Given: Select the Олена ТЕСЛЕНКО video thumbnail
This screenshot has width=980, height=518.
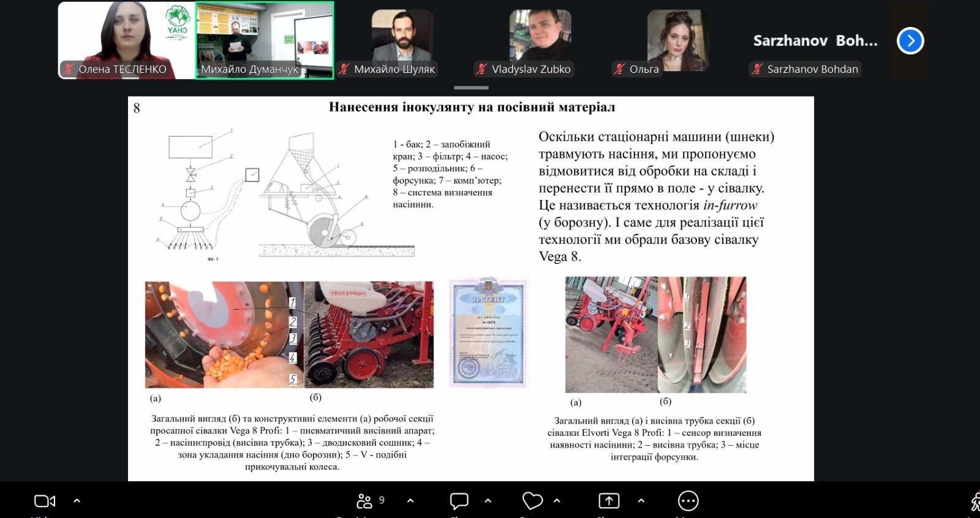Looking at the screenshot, I should 126,37.
